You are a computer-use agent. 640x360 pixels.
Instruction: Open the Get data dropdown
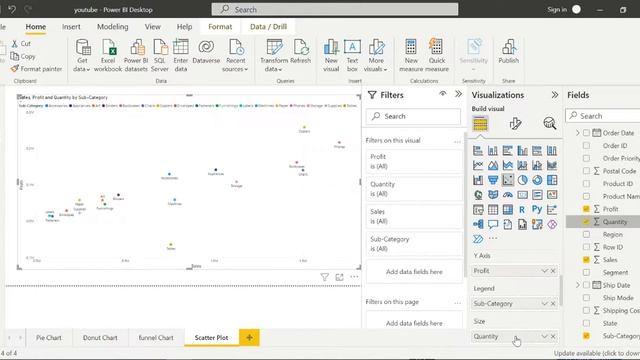(x=82, y=65)
